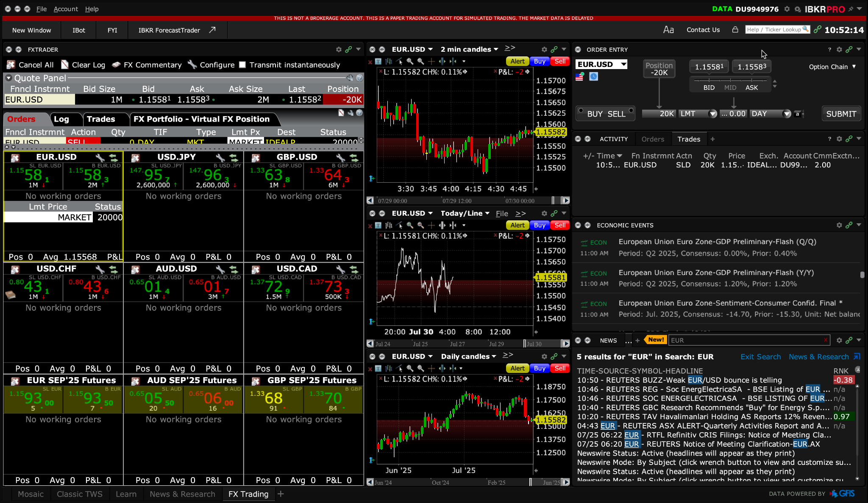Open the wrench configure icon on the EUR.USD tile
868x503 pixels.
tap(100, 158)
